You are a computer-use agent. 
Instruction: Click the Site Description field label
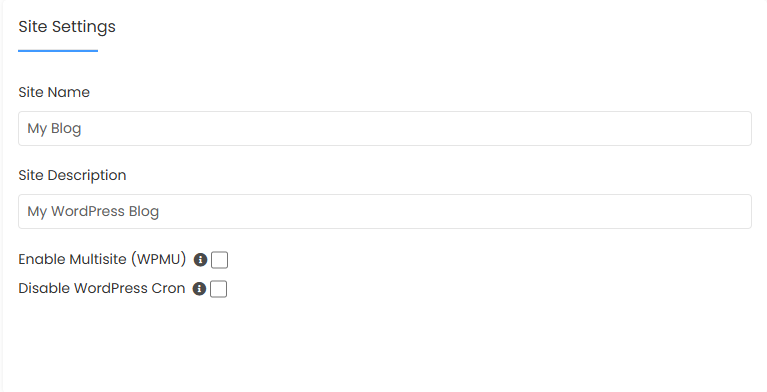click(72, 175)
